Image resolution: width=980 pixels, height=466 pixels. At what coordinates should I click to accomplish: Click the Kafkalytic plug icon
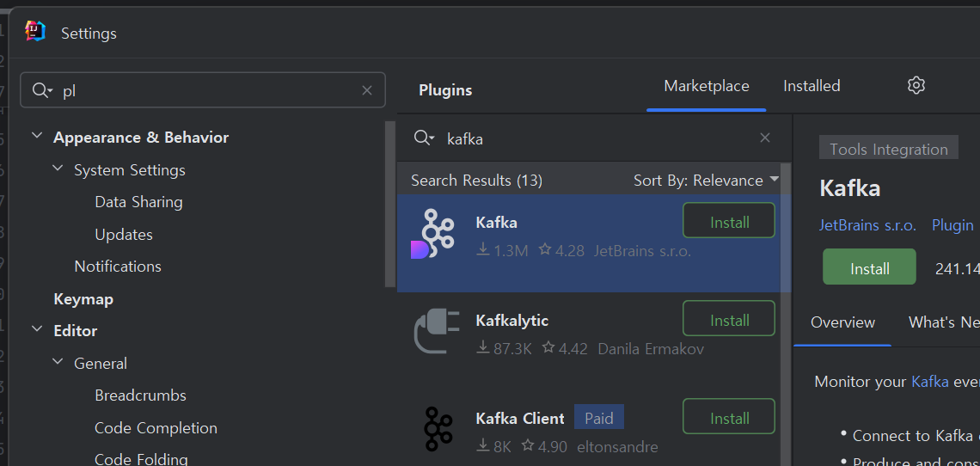[437, 332]
